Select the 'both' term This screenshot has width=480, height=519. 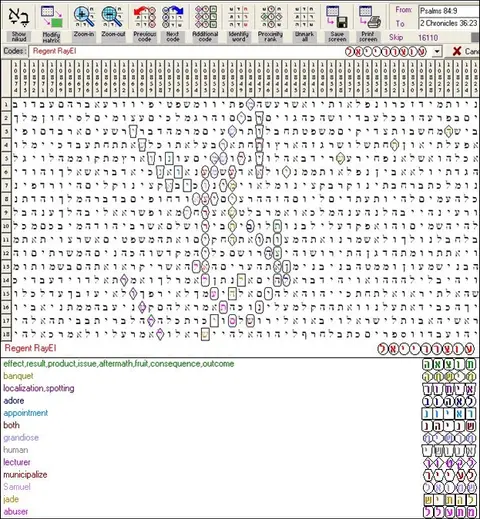tap(11, 425)
